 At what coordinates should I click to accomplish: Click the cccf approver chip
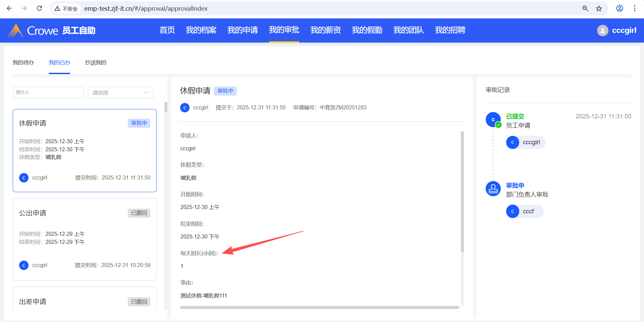pyautogui.click(x=525, y=211)
